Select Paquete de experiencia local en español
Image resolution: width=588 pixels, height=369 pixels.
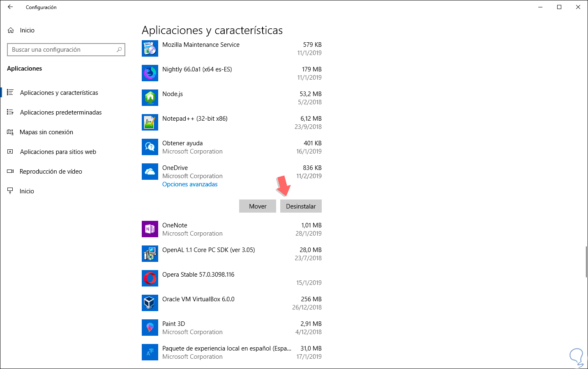227,348
